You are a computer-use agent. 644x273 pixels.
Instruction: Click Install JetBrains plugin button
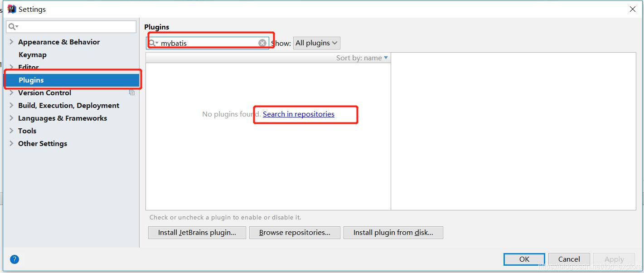197,233
